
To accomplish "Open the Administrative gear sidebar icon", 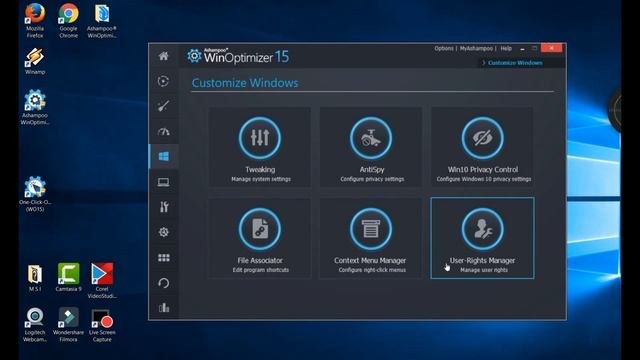I will coord(163,232).
